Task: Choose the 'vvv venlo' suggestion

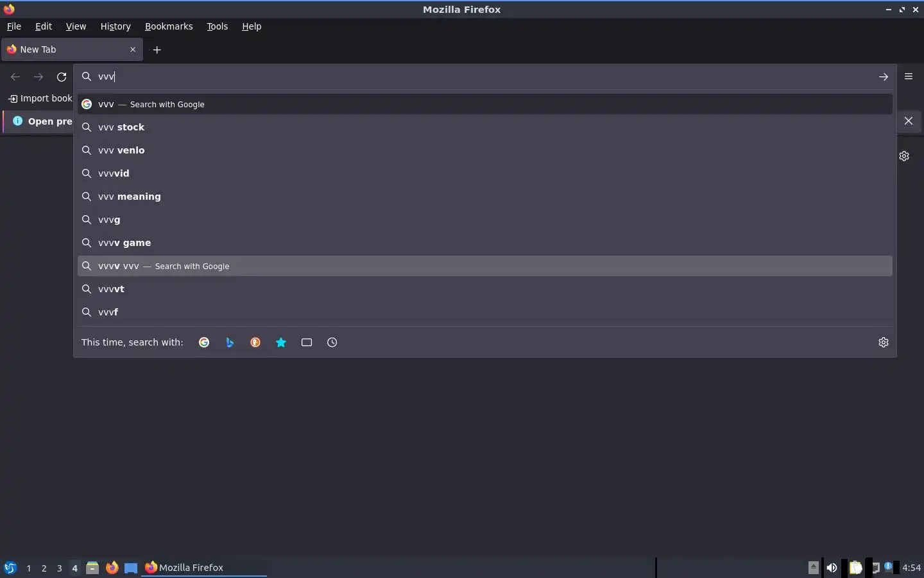Action: point(485,150)
